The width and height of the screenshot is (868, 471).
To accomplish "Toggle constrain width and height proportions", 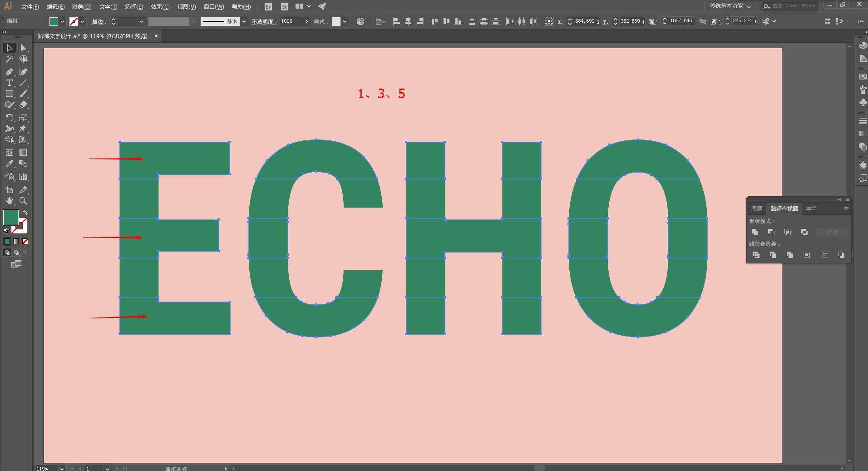I will coord(703,21).
